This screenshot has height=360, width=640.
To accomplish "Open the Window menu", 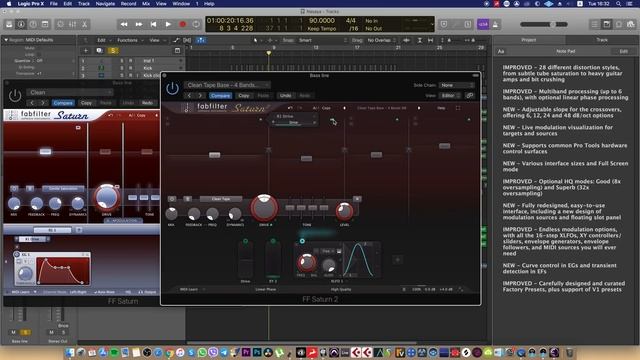I will [181, 4].
